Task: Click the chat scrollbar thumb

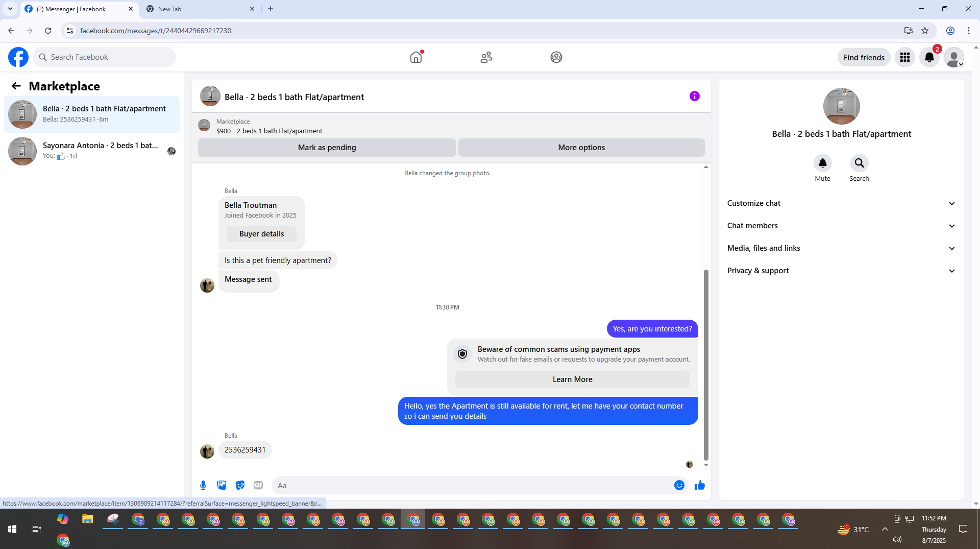Action: [x=706, y=365]
